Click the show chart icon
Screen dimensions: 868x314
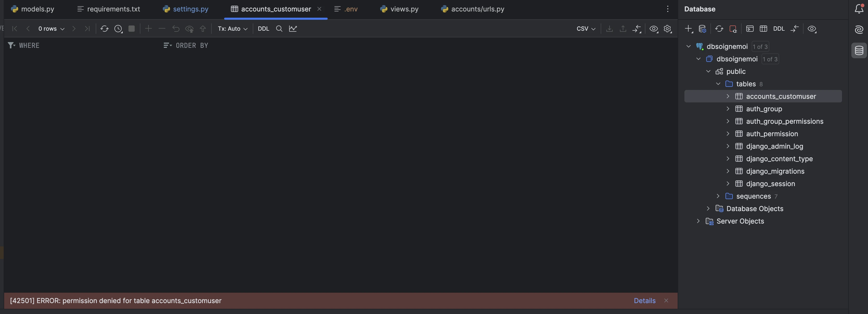293,29
